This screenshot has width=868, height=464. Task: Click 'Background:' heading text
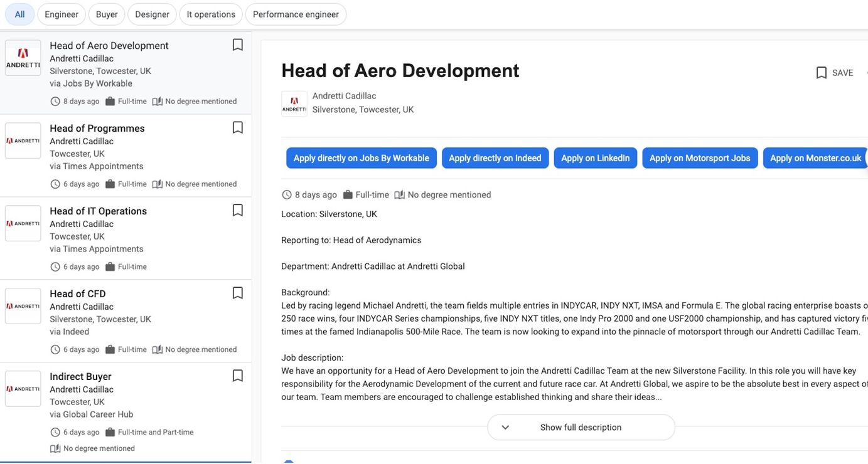click(306, 293)
